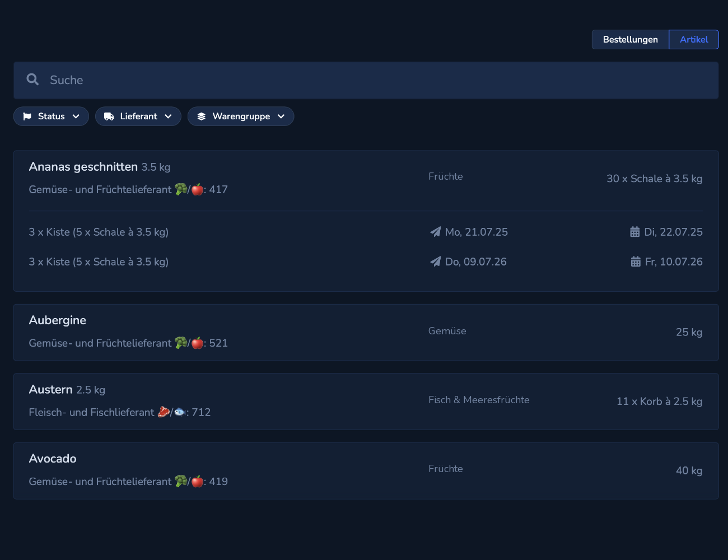Viewport: 728px width, 560px height.
Task: Click the quantity 11 x Korb à 2.5 kg
Action: [x=660, y=402]
